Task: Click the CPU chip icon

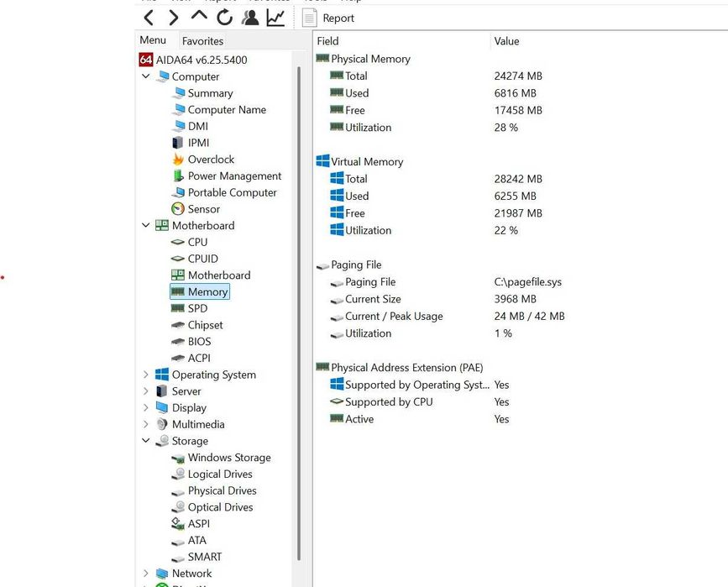Action: pyautogui.click(x=178, y=242)
